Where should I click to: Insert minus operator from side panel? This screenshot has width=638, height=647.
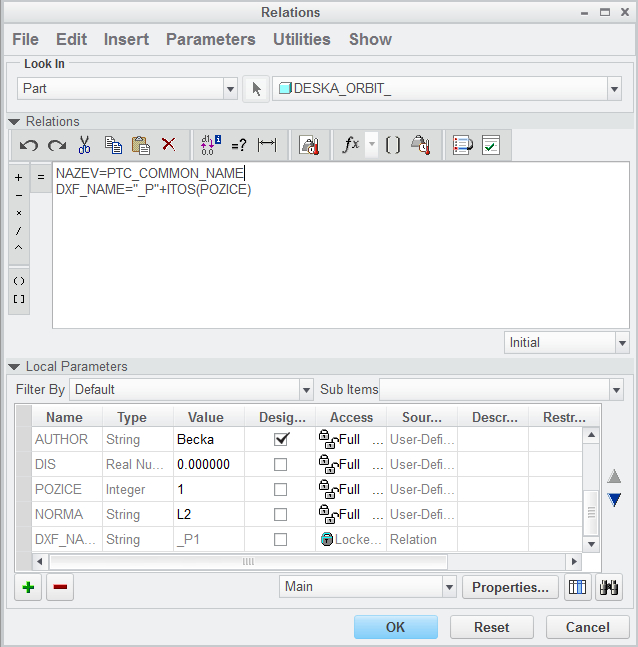pos(19,195)
